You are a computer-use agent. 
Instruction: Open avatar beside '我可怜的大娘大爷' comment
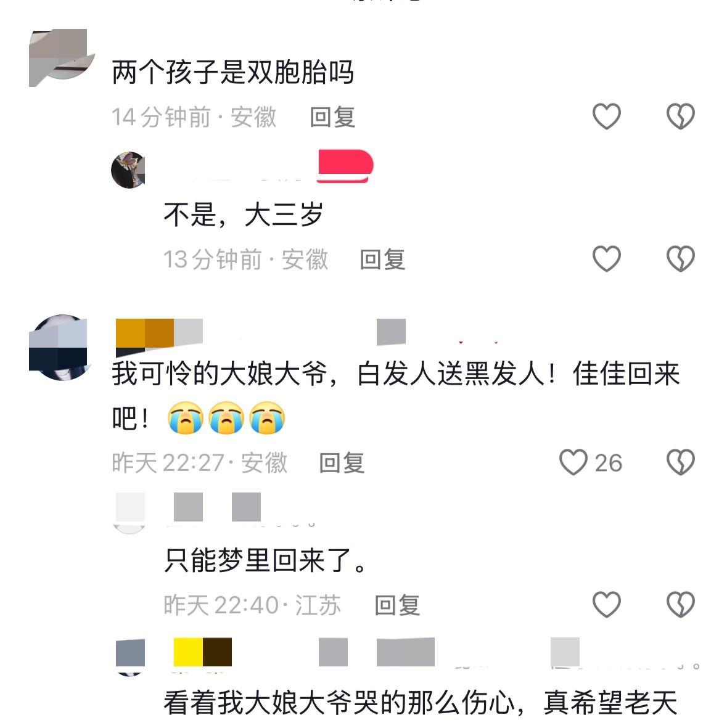59,347
